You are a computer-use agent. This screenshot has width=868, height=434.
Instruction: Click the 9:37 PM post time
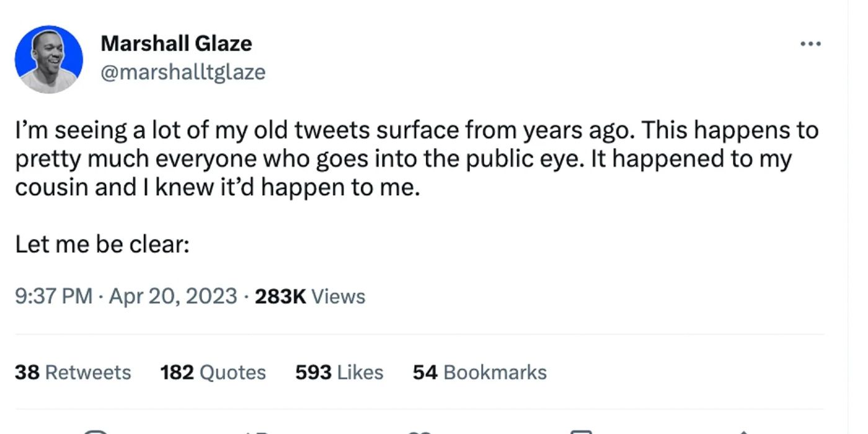coord(54,296)
